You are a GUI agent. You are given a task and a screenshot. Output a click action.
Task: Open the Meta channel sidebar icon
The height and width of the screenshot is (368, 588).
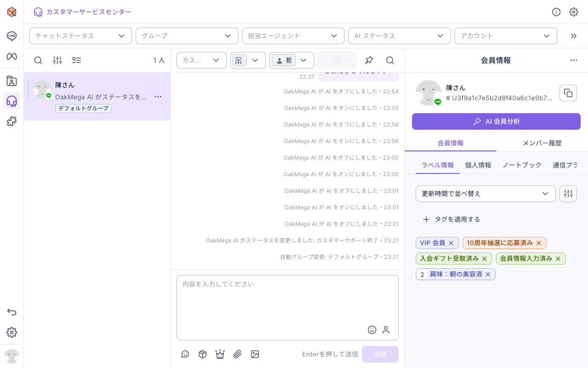[x=11, y=57]
